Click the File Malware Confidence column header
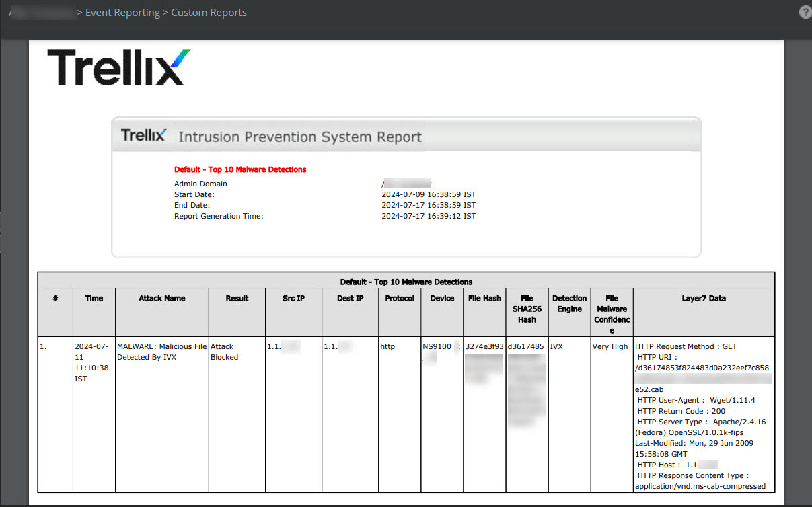812x507 pixels. (612, 314)
